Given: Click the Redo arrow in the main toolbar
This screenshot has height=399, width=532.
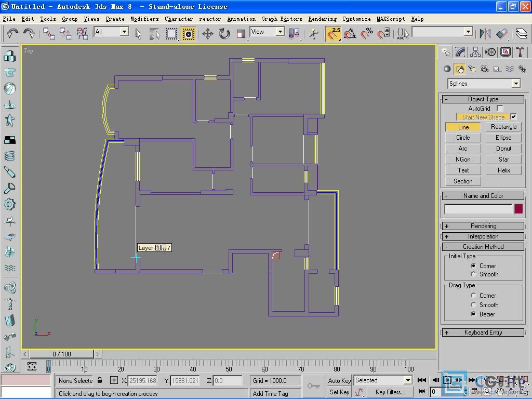Looking at the screenshot, I should (29, 33).
